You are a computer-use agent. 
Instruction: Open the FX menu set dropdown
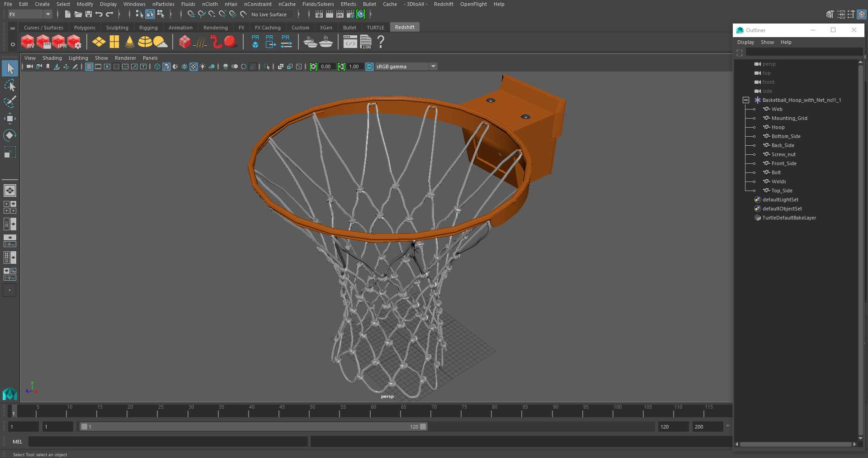click(x=30, y=14)
